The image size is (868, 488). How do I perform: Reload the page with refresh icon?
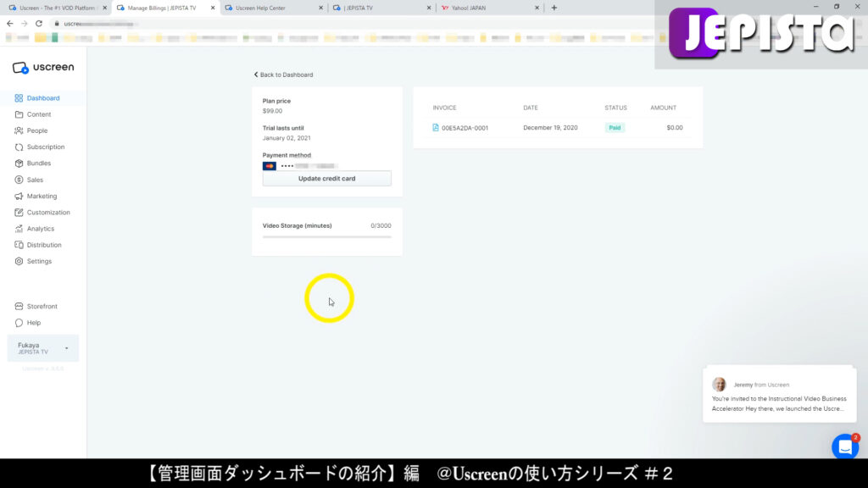click(39, 24)
